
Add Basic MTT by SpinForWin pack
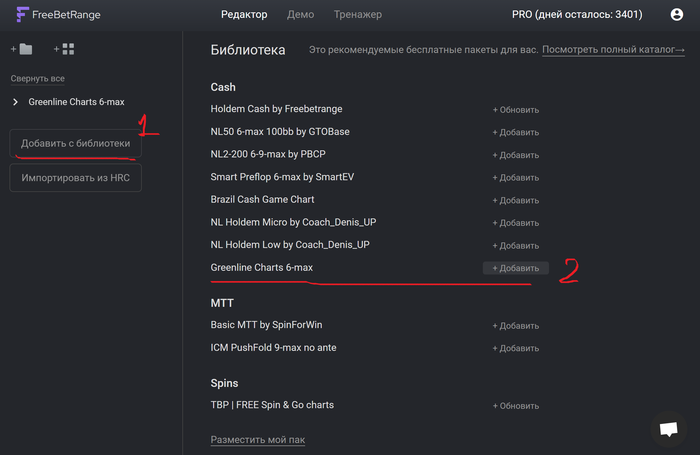(x=515, y=326)
